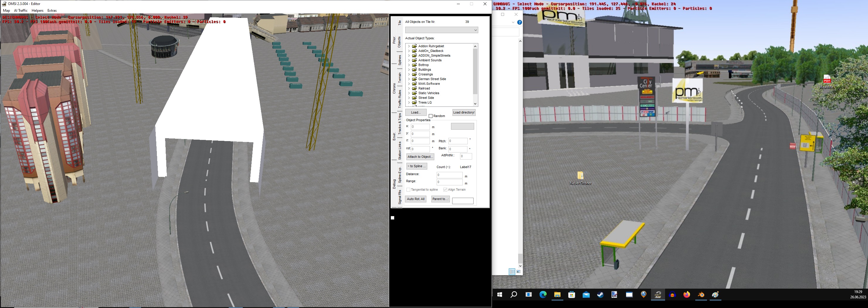Open the AI Traffic menu
Viewport: 868px width, 308px height.
point(21,11)
